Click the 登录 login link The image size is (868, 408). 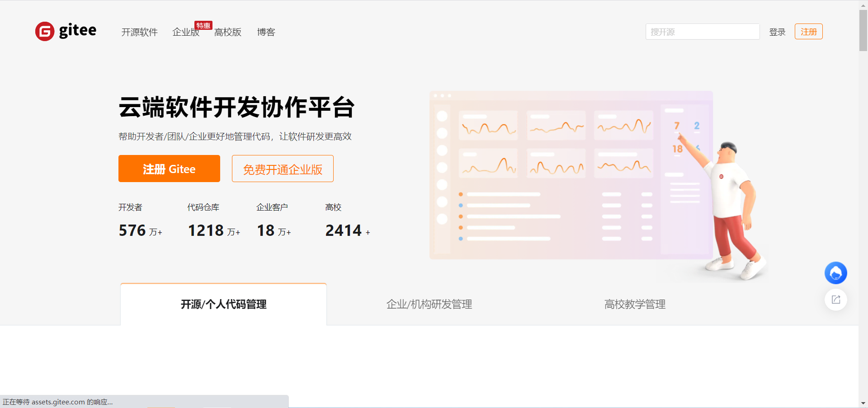pos(777,32)
